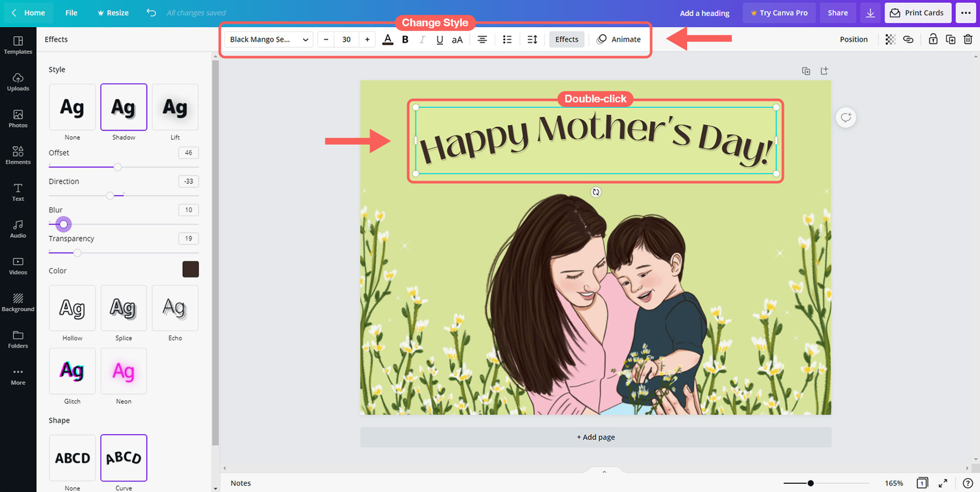Open the Uploads sidebar panel

pyautogui.click(x=18, y=82)
